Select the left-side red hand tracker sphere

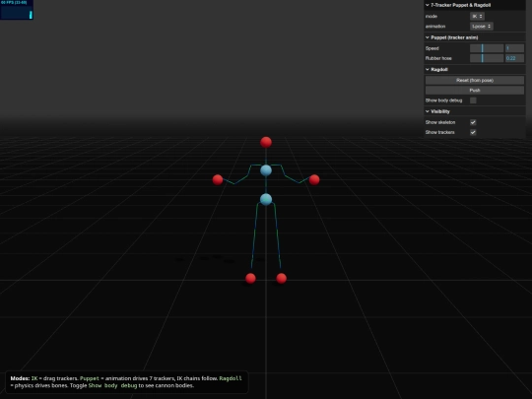pyautogui.click(x=218, y=180)
